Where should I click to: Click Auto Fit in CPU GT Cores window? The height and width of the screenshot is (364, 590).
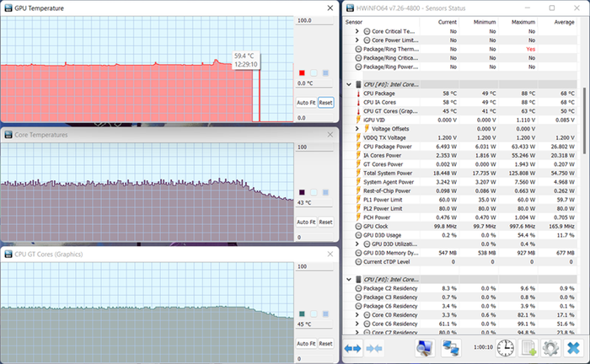pos(306,344)
